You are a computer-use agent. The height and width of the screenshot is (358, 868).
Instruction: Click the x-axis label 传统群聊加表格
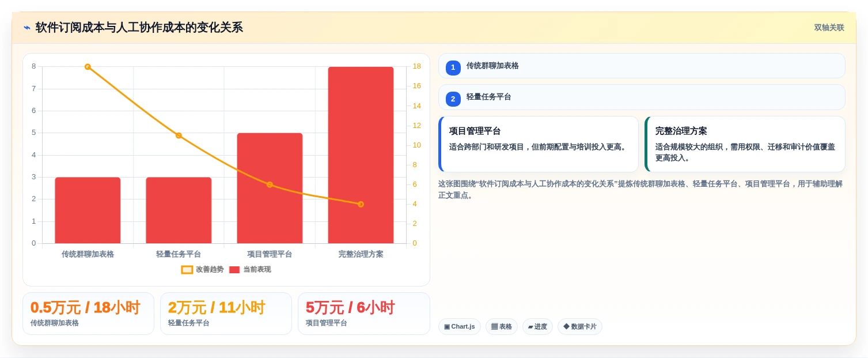tap(88, 254)
